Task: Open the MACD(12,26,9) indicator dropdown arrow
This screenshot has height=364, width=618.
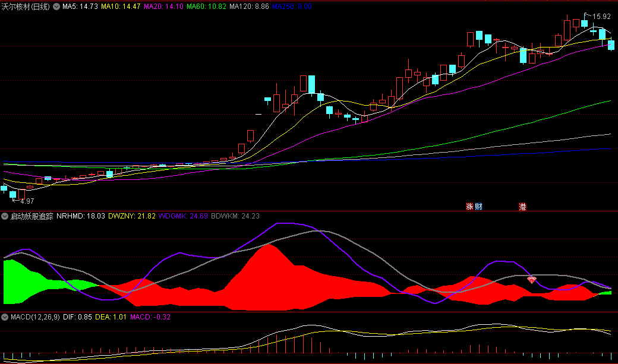Action: click(5, 316)
